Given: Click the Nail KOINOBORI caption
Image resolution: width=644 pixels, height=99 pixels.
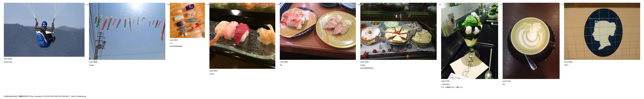Looking at the screenshot, I should pyautogui.click(x=176, y=46).
